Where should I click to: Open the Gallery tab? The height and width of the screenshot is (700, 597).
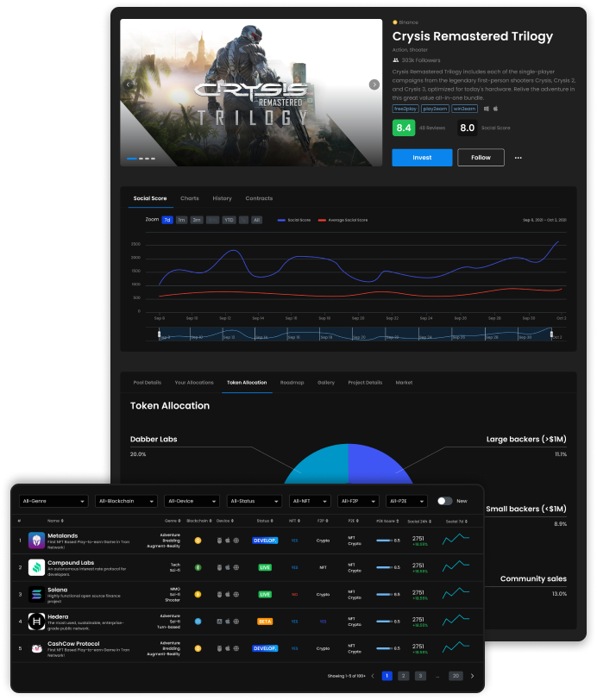[x=326, y=383]
